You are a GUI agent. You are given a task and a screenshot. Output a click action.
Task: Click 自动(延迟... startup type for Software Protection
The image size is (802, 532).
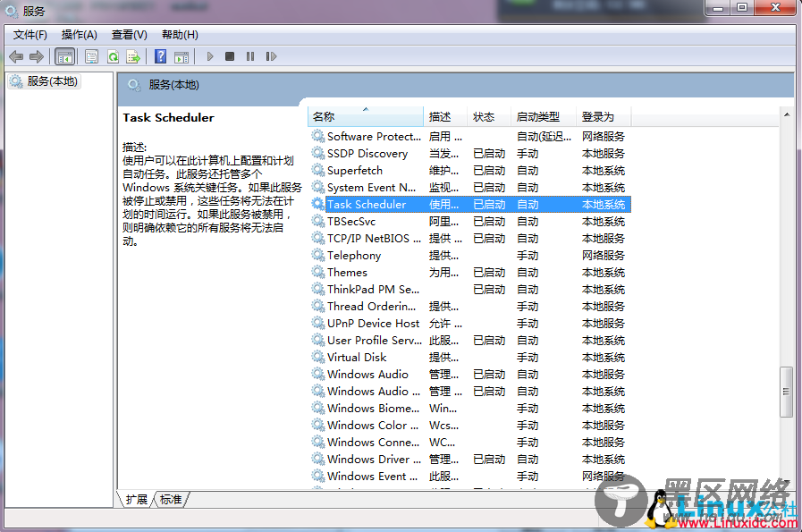[544, 136]
